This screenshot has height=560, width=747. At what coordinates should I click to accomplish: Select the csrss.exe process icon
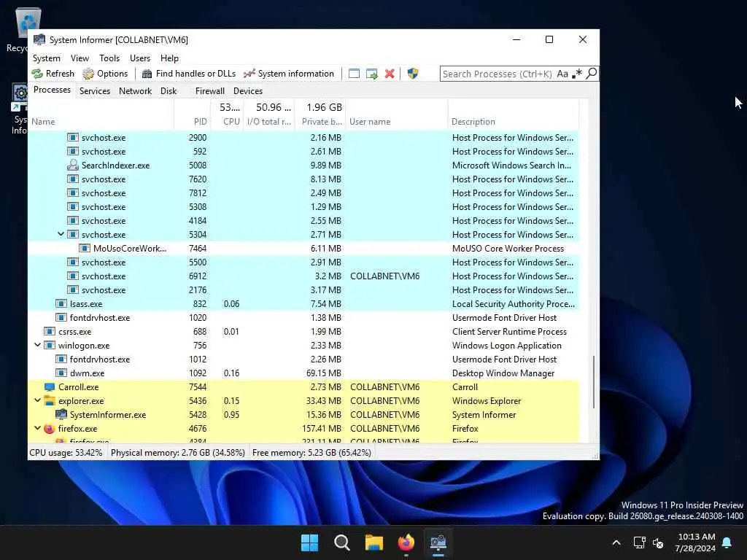coord(50,332)
